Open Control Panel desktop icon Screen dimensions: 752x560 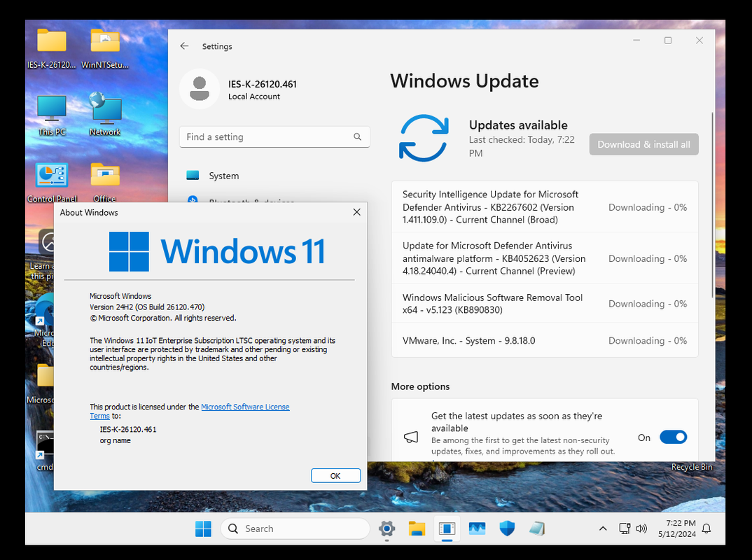pyautogui.click(x=52, y=182)
